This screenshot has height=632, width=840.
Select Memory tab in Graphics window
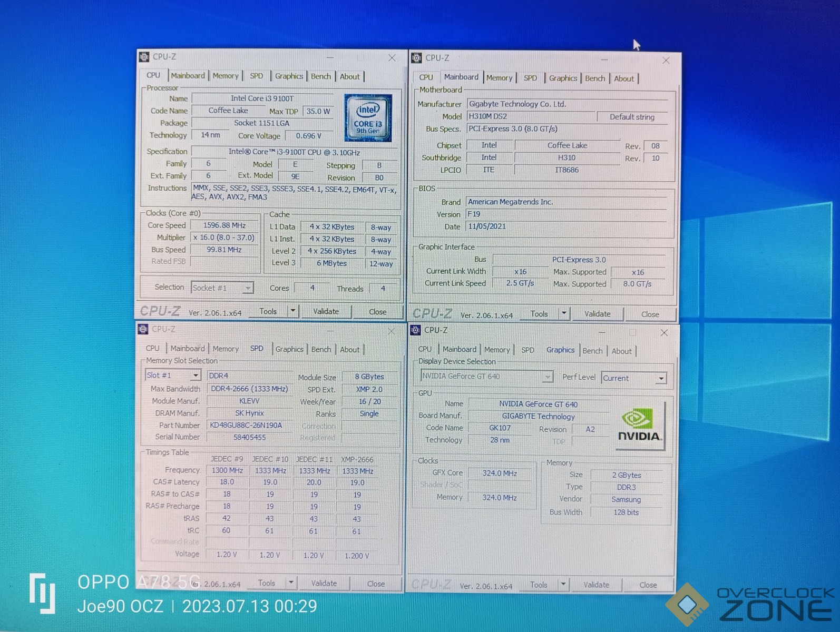[x=497, y=350]
